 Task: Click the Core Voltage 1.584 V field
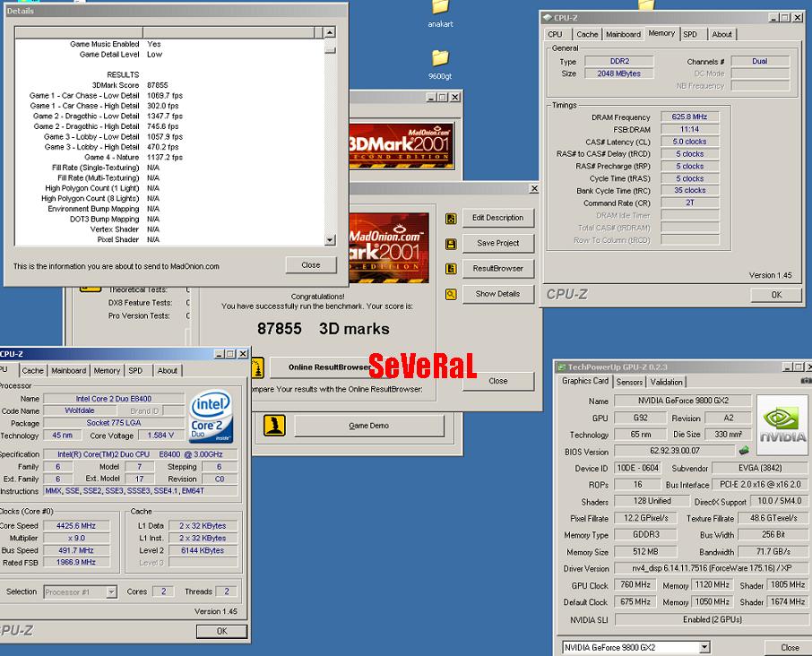tap(160, 436)
